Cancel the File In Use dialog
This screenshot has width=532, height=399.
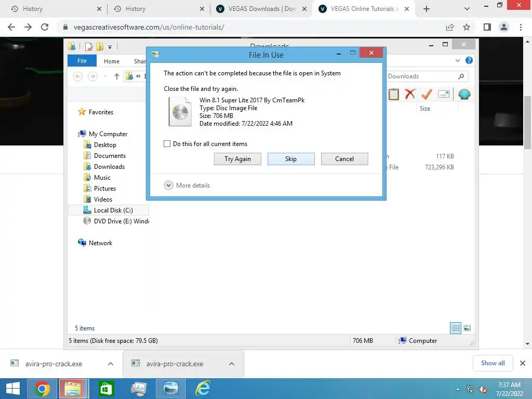click(x=344, y=159)
